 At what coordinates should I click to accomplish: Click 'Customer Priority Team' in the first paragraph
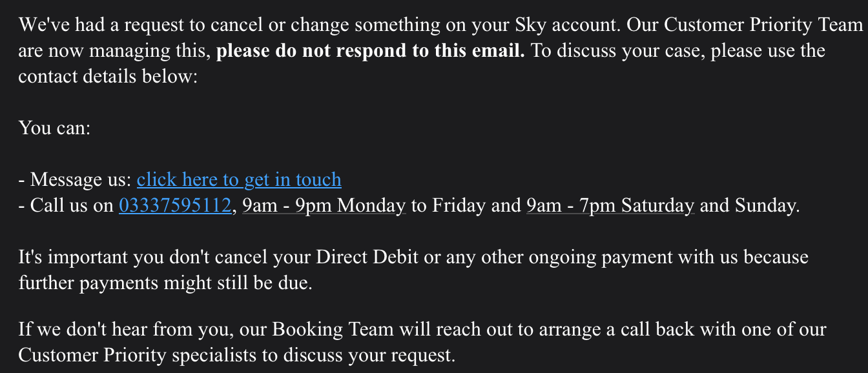pyautogui.click(x=763, y=25)
